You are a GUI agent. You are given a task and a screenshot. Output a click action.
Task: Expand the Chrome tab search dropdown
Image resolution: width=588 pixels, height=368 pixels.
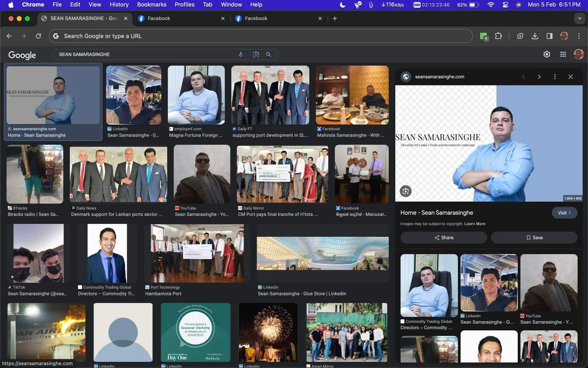tap(580, 18)
